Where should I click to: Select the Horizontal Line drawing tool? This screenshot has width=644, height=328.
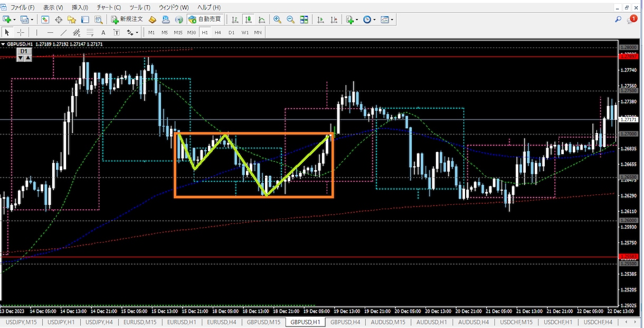tap(50, 33)
